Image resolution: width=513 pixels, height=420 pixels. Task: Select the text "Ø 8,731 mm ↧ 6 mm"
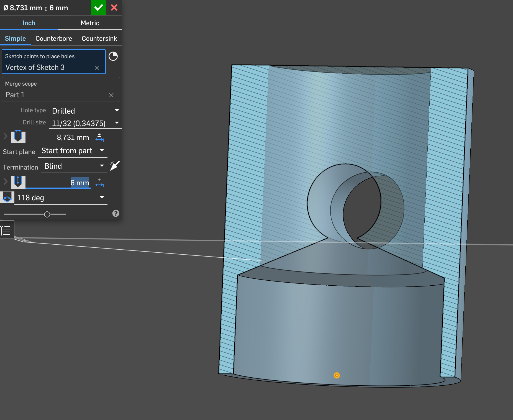click(36, 8)
